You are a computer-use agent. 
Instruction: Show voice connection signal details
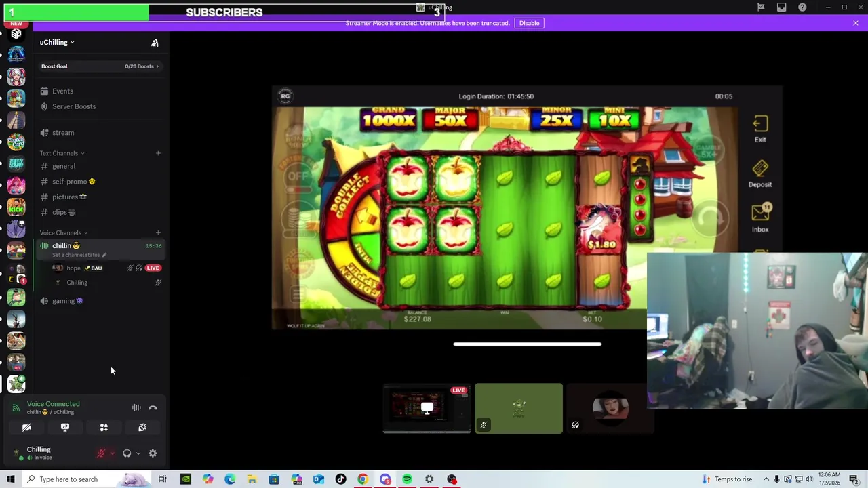click(x=16, y=407)
